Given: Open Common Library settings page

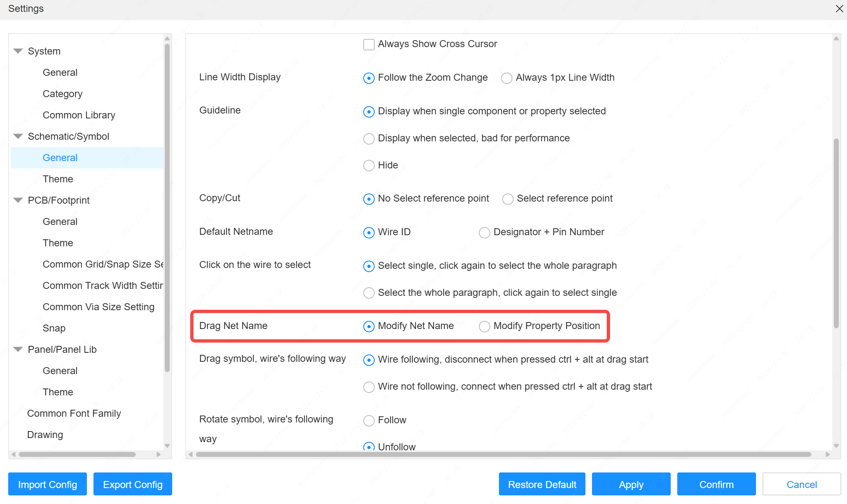Looking at the screenshot, I should [x=79, y=115].
